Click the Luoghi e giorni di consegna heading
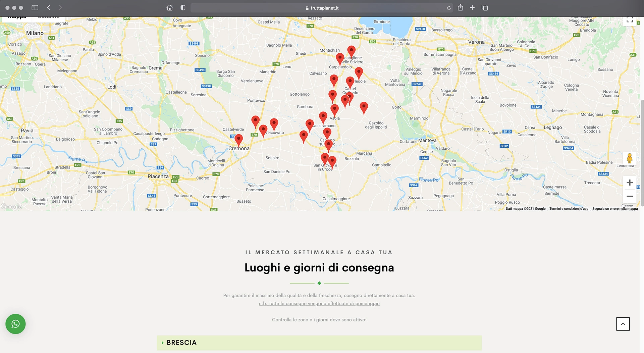 (319, 267)
